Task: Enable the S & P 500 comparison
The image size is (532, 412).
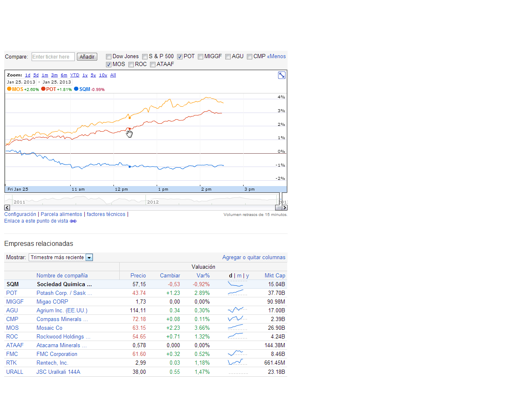Action: 145,57
